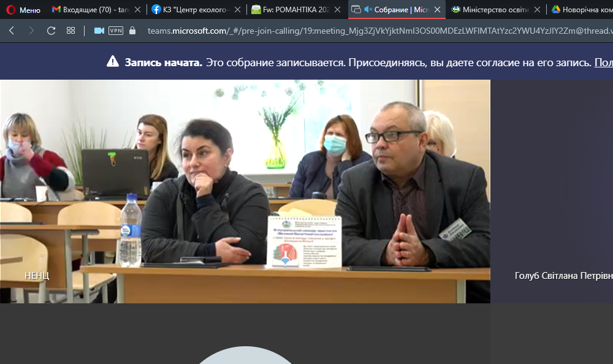Image resolution: width=613 pixels, height=364 pixels.
Task: Close the Собрание Teams tab
Action: (x=438, y=9)
